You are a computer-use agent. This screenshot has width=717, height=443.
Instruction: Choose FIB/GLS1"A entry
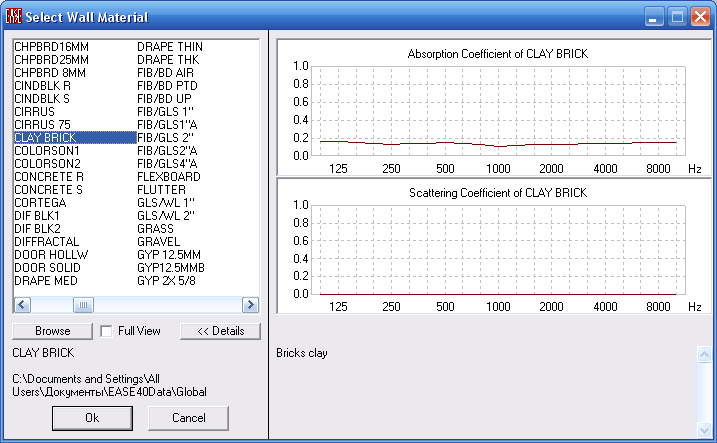[x=167, y=124]
